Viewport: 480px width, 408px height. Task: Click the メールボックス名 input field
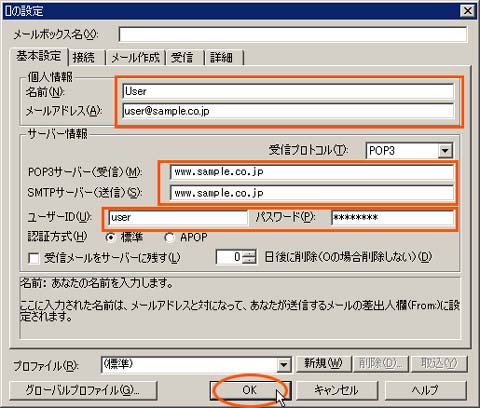pyautogui.click(x=293, y=35)
